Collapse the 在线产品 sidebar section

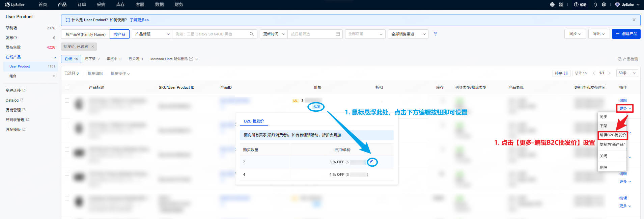pos(55,57)
